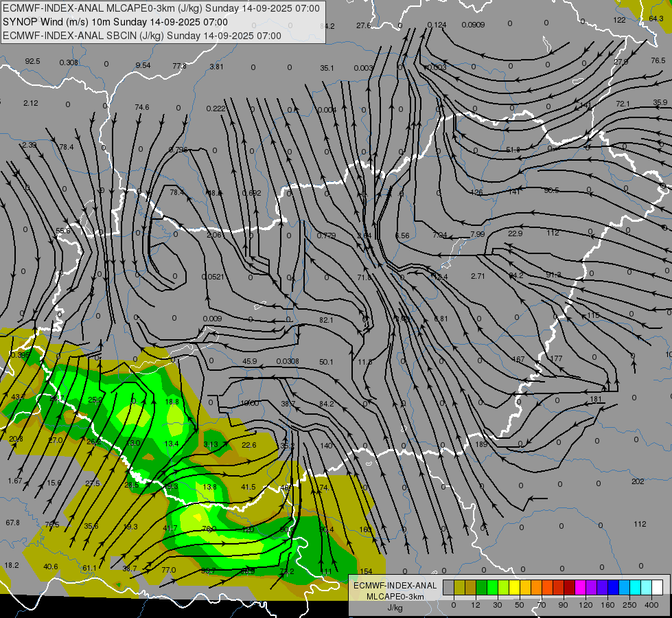This screenshot has height=618, width=672.
Task: Select the yellow legend swatch
Action: click(514, 587)
